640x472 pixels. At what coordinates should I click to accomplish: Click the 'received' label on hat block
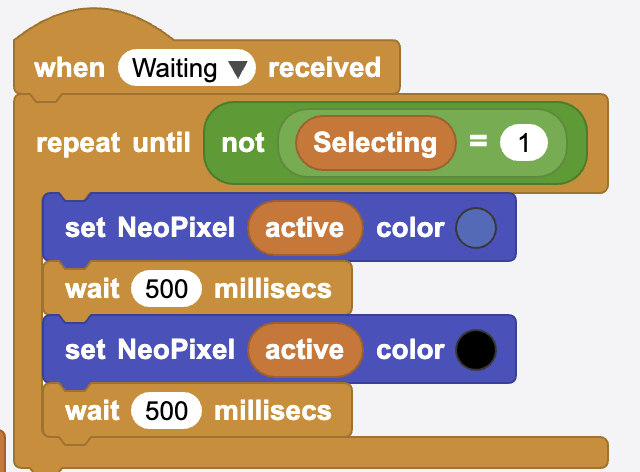pos(324,68)
